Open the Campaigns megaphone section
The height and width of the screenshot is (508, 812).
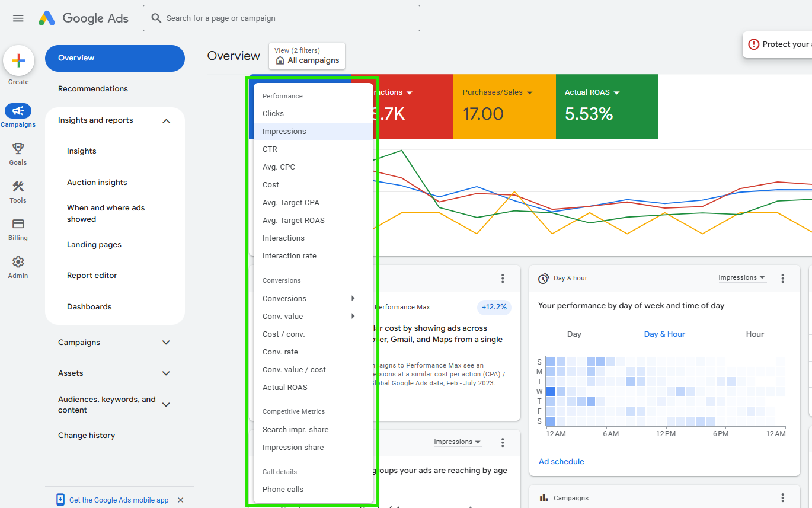[x=18, y=110]
